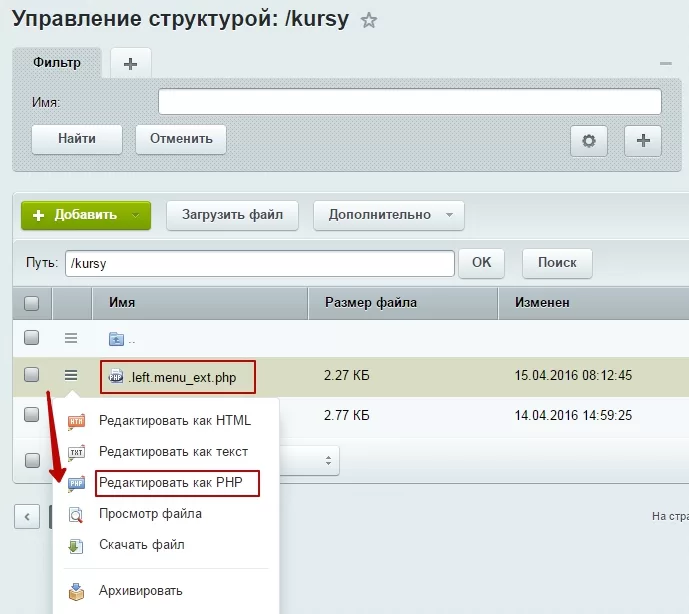Click the green download file icon

(76, 546)
